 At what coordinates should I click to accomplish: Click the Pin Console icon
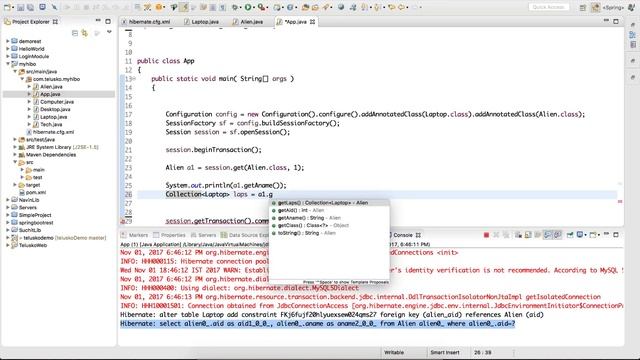point(570,235)
